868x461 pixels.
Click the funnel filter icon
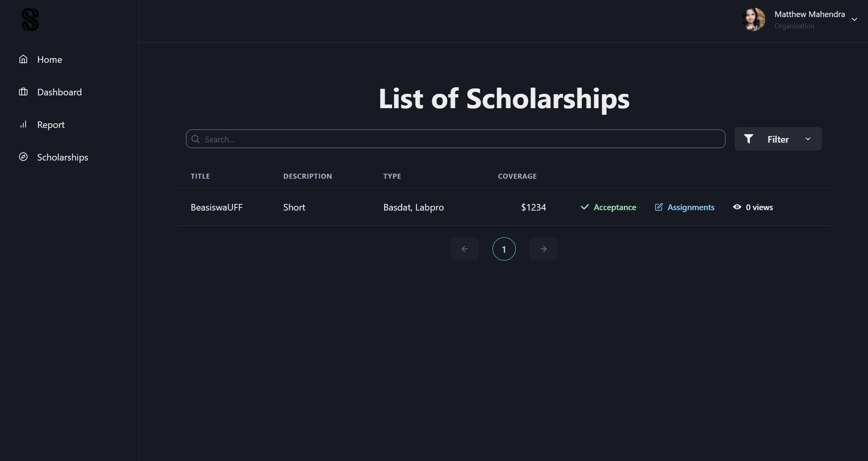[x=749, y=139]
